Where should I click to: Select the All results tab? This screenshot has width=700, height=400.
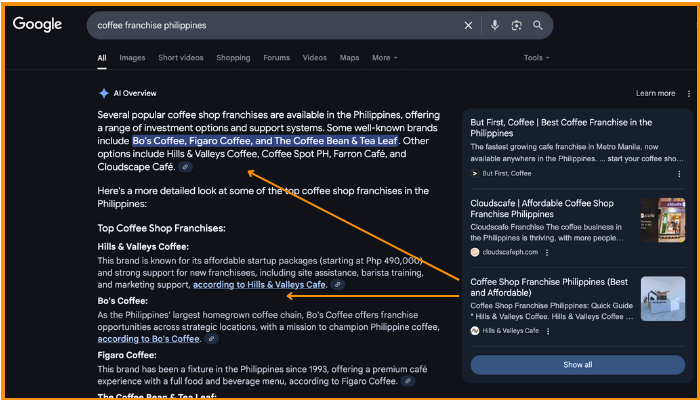click(102, 58)
